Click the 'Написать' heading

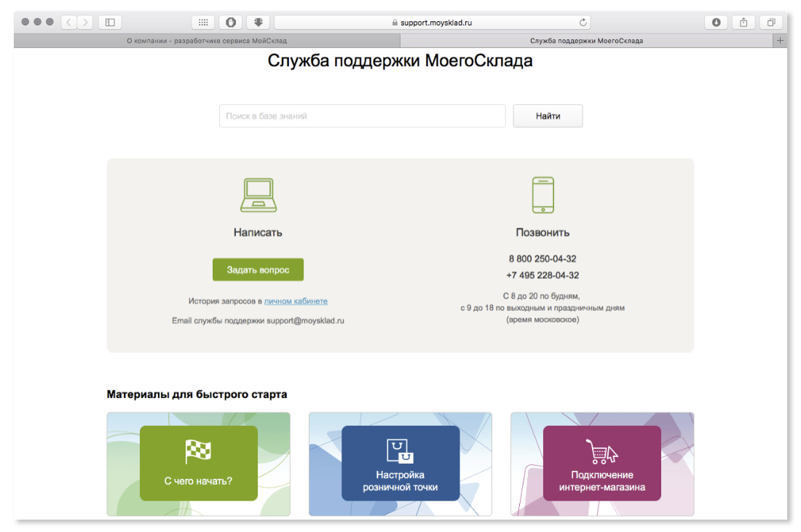[x=258, y=232]
